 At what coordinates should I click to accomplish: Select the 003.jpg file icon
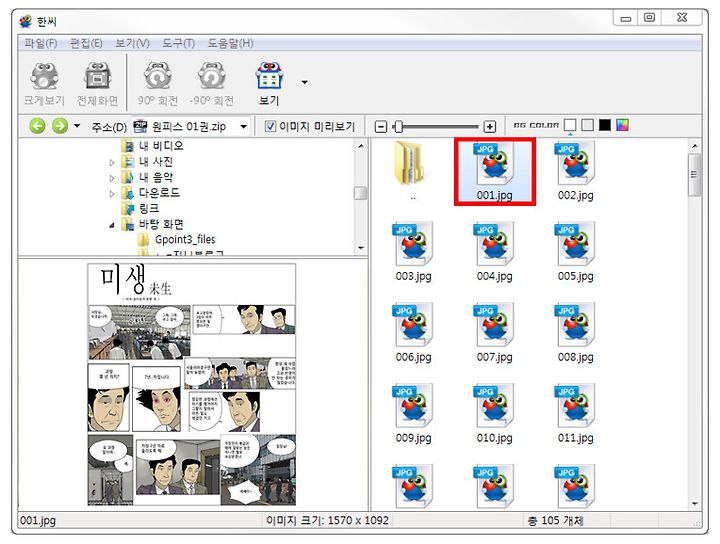coord(413,244)
